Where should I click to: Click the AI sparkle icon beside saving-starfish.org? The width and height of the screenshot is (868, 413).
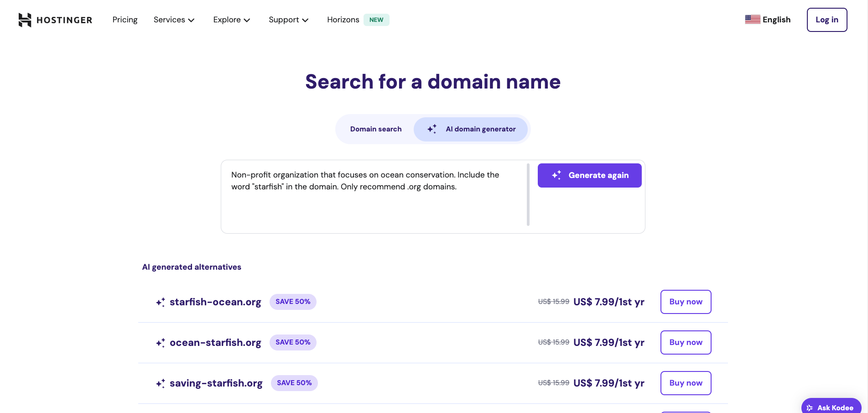click(x=160, y=383)
